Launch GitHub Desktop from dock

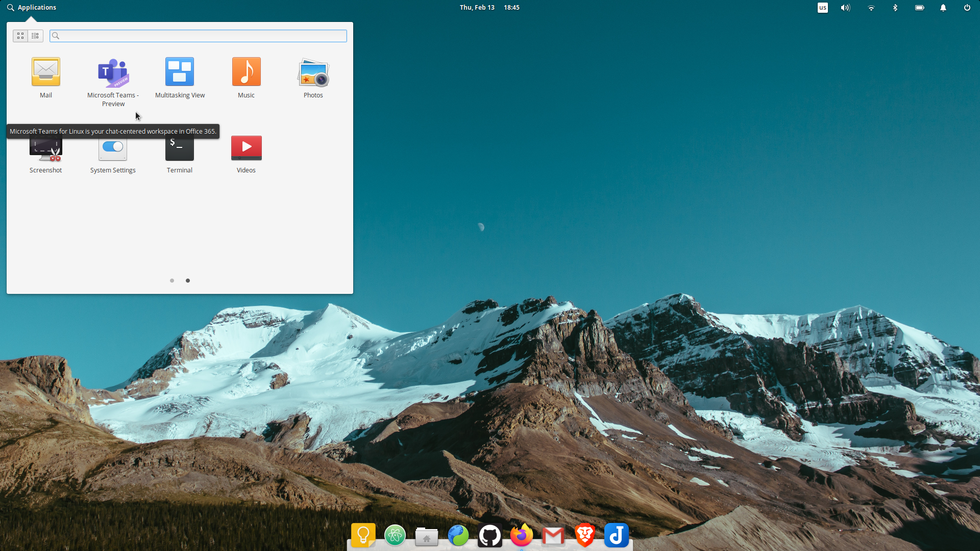click(x=489, y=535)
